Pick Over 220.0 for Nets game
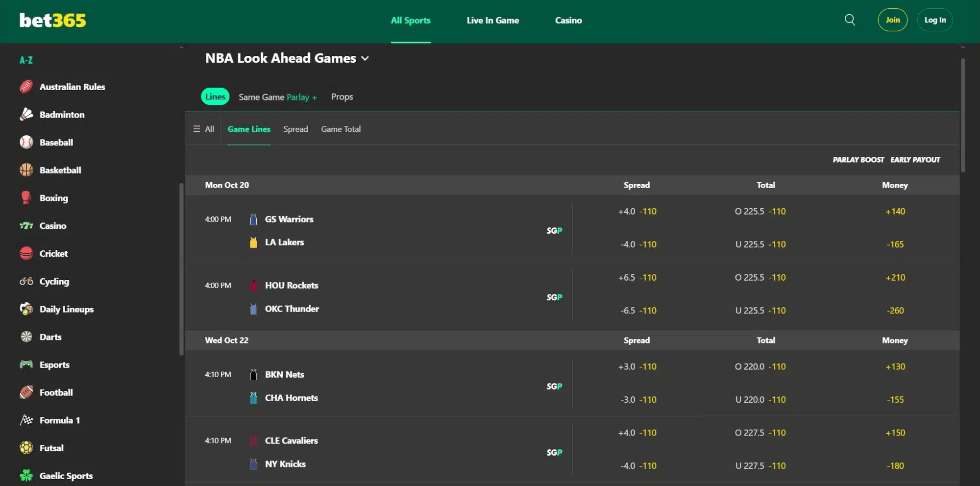Image resolution: width=980 pixels, height=486 pixels. click(x=760, y=367)
